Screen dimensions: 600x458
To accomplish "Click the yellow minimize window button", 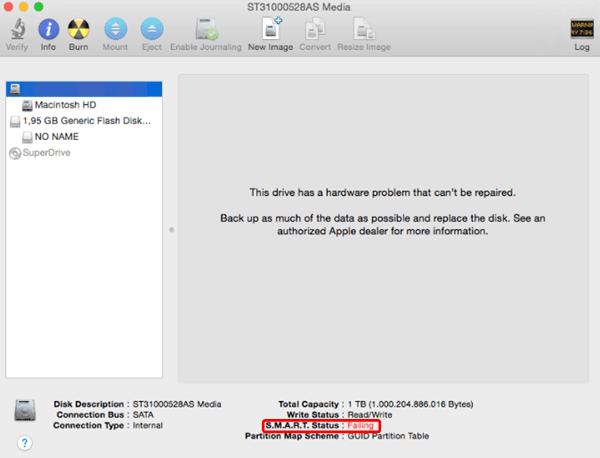I will (x=23, y=7).
